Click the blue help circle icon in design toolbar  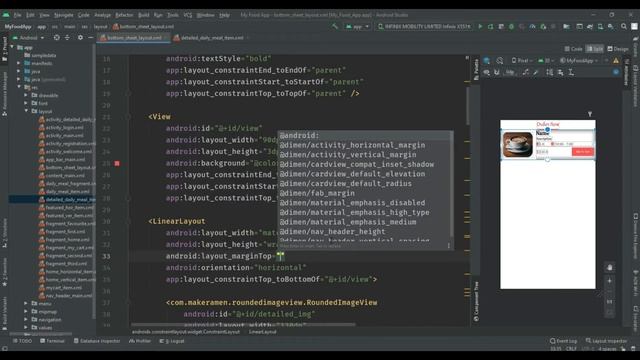click(616, 72)
